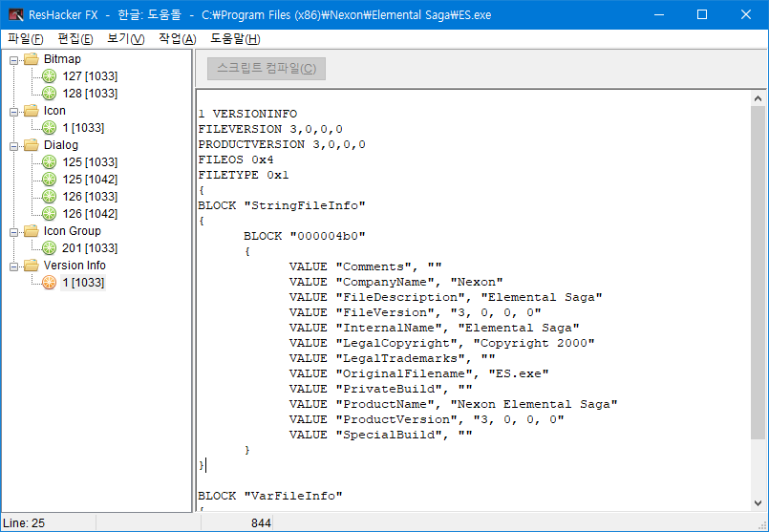Click the ResHacker FX app icon in title bar
The image size is (769, 532).
[x=16, y=14]
